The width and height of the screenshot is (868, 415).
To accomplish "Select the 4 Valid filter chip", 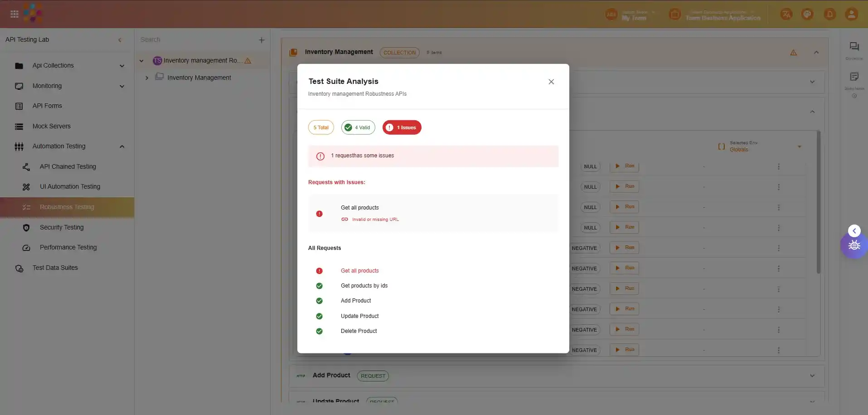I will 358,127.
